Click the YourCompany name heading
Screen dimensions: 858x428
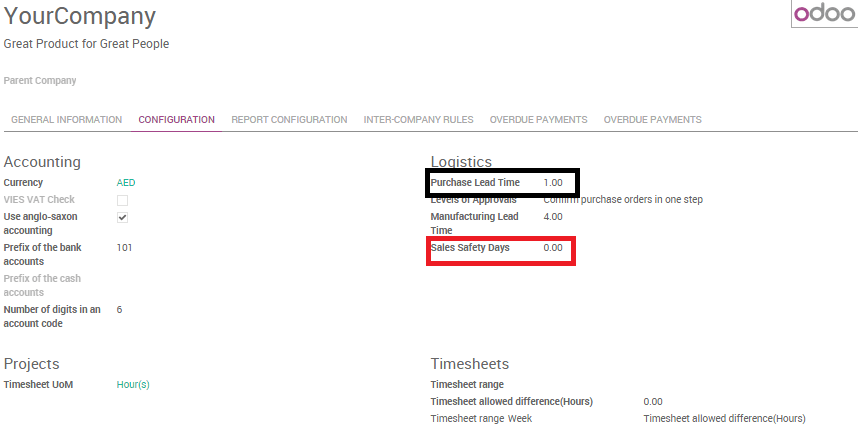[x=80, y=17]
